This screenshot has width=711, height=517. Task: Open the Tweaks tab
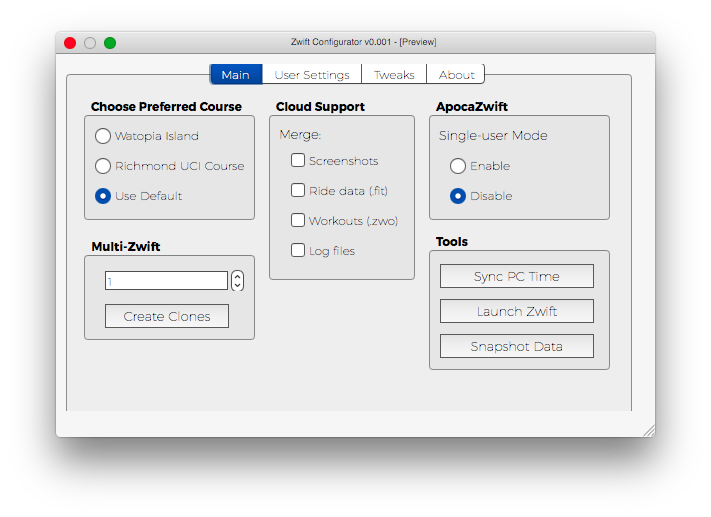click(x=394, y=74)
